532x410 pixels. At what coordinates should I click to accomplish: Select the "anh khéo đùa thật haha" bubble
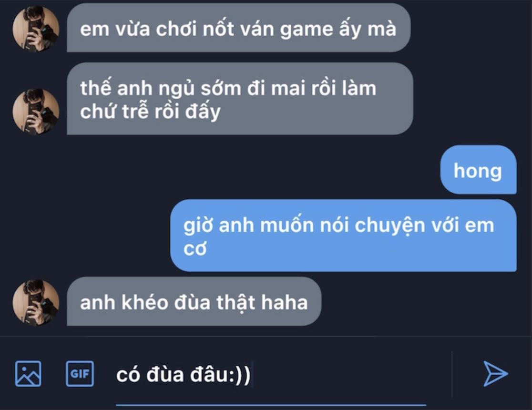194,301
